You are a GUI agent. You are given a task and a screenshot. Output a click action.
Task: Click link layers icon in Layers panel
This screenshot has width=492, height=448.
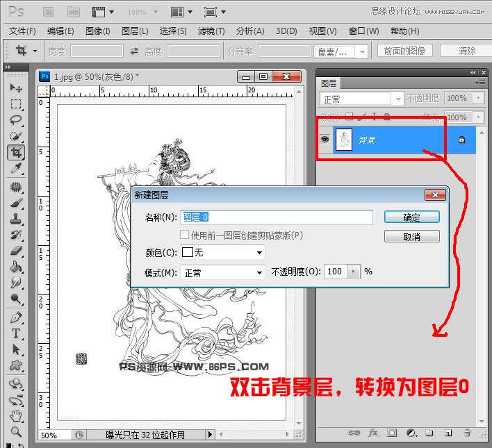tap(354, 433)
